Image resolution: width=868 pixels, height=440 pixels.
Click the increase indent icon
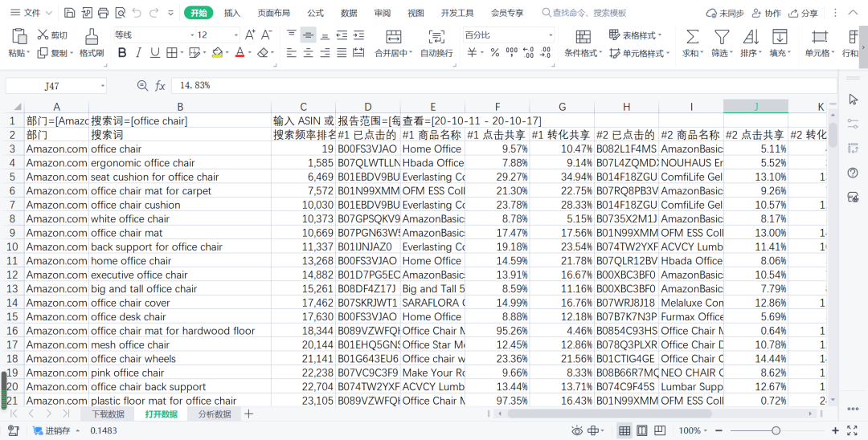coord(358,35)
